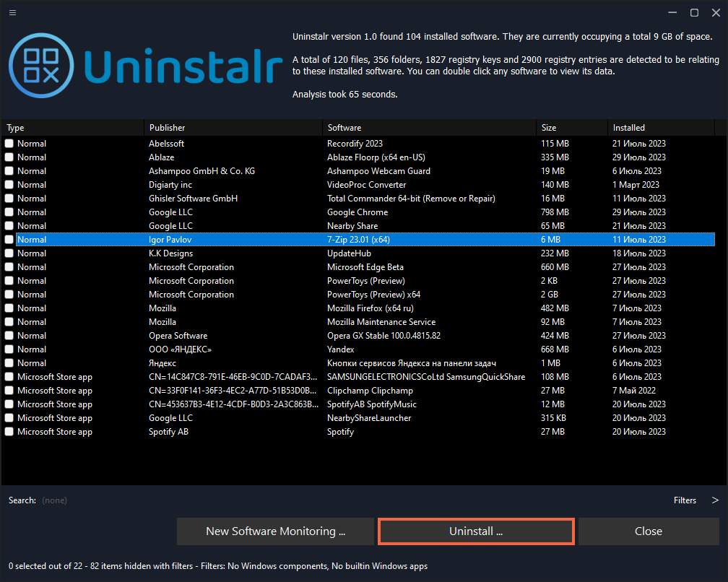Tick Opera GX Stable checkbox
Image resolution: width=728 pixels, height=582 pixels.
click(9, 336)
